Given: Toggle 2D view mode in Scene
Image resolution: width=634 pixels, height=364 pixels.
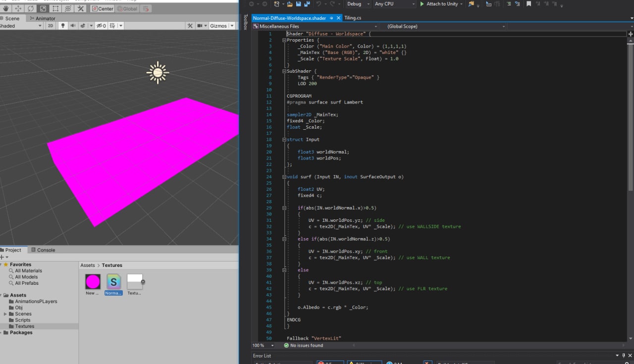Looking at the screenshot, I should (x=51, y=26).
